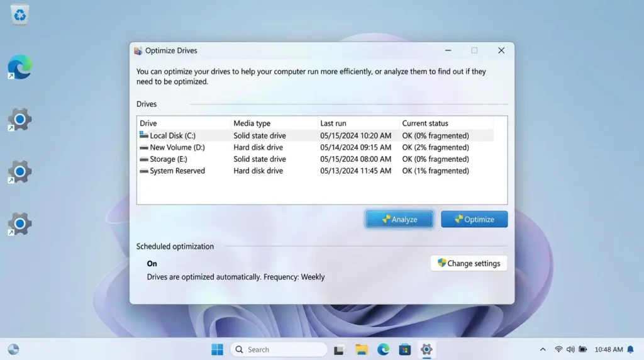Click the Drive column header
644x360 pixels.
(x=184, y=123)
